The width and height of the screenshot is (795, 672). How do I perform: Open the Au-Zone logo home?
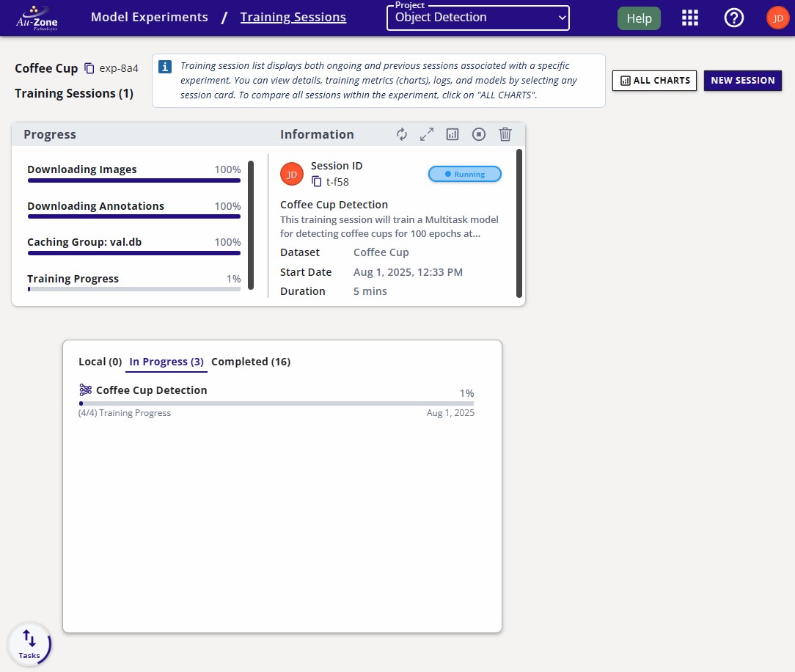pyautogui.click(x=37, y=18)
